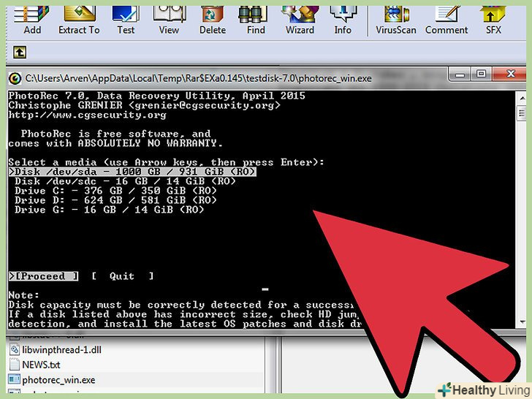Choose Drive G: 16 GB
The image size is (532, 399).
click(110, 210)
